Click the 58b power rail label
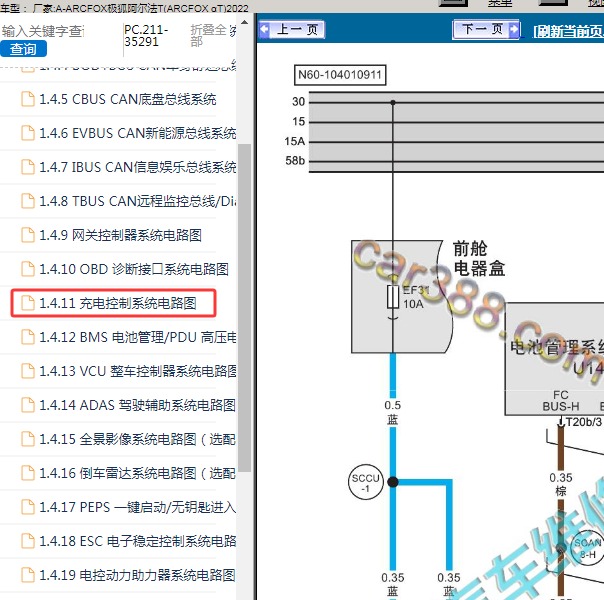The width and height of the screenshot is (604, 600). [x=295, y=161]
